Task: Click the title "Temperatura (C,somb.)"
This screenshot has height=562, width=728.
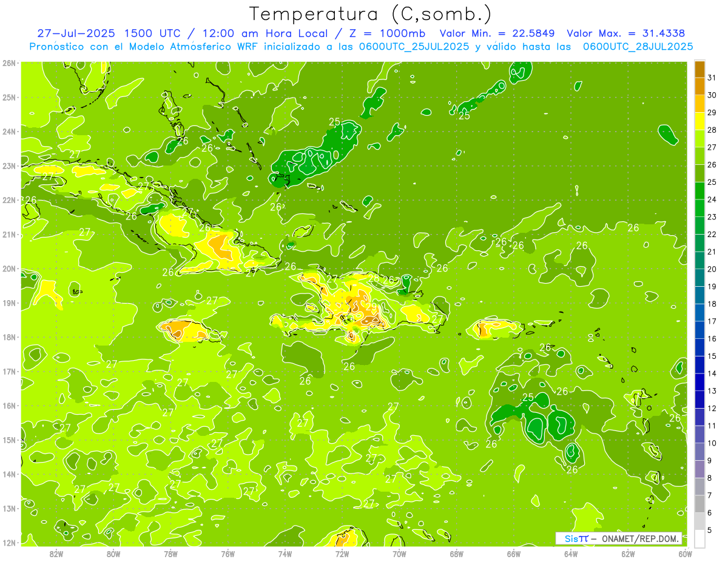Action: coord(371,14)
